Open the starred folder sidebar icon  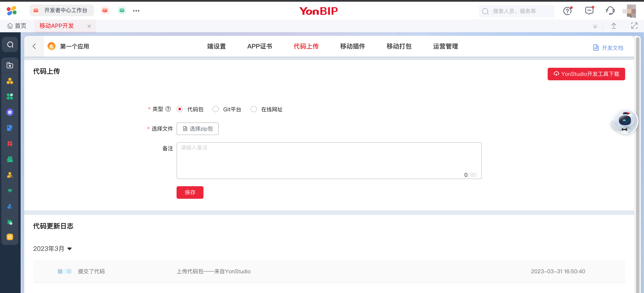click(10, 65)
